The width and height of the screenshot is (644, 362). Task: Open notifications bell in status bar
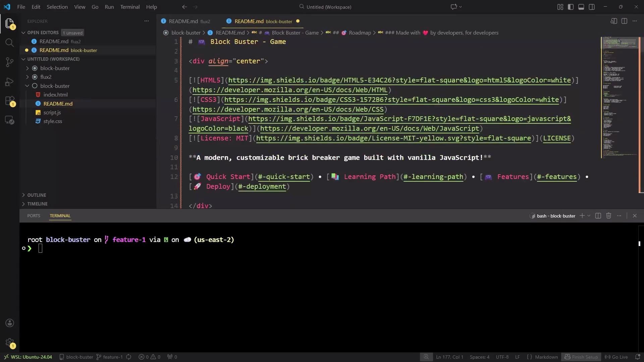click(x=638, y=357)
